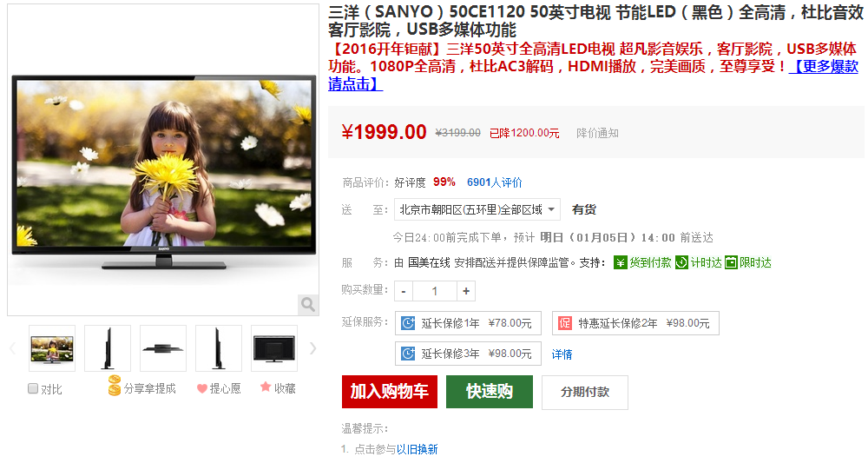
Task: Click the 分享拿提成 share link text
Action: click(x=149, y=389)
